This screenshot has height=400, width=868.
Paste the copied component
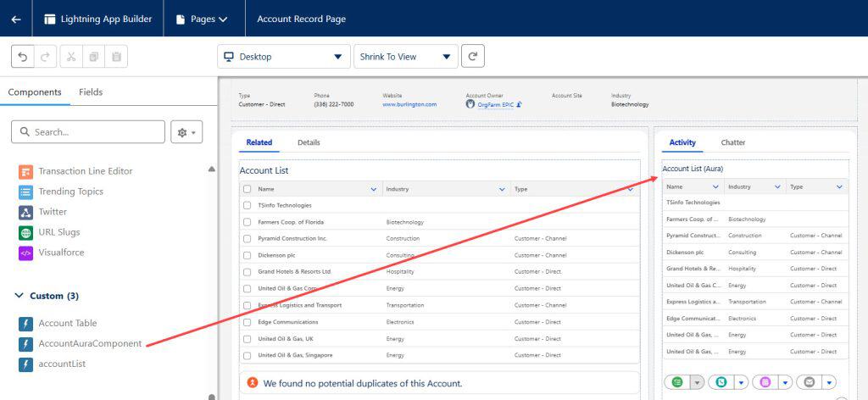[116, 57]
